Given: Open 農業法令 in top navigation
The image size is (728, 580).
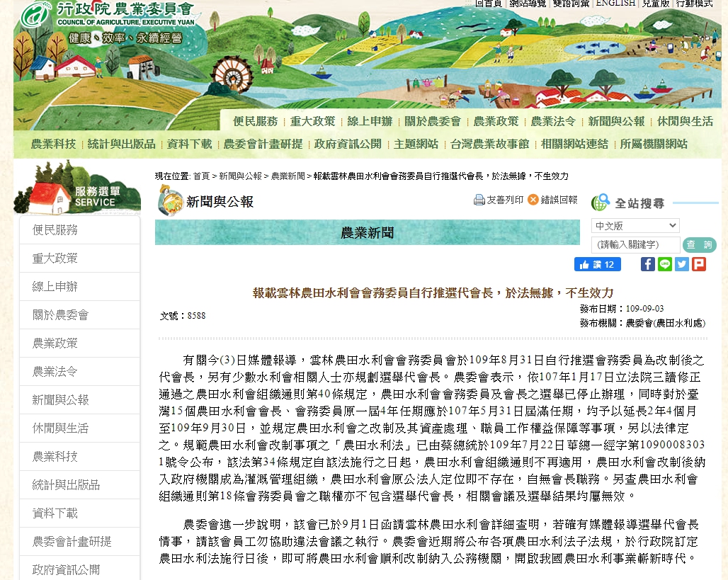Looking at the screenshot, I should [x=553, y=121].
